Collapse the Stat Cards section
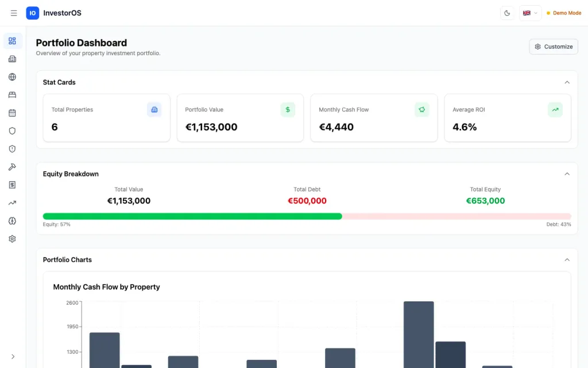The image size is (588, 368). click(567, 82)
